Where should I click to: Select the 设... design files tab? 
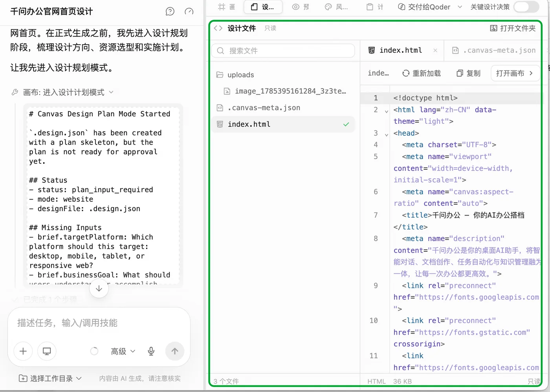[264, 7]
